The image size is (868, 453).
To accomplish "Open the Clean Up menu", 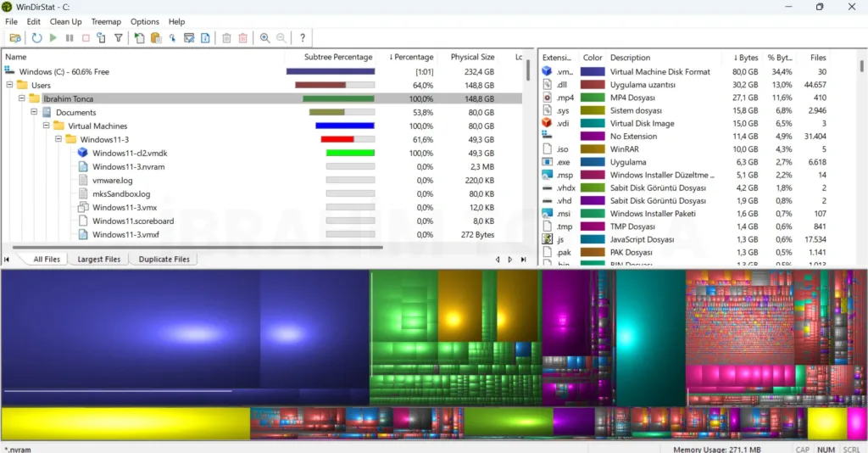I will pyautogui.click(x=65, y=21).
